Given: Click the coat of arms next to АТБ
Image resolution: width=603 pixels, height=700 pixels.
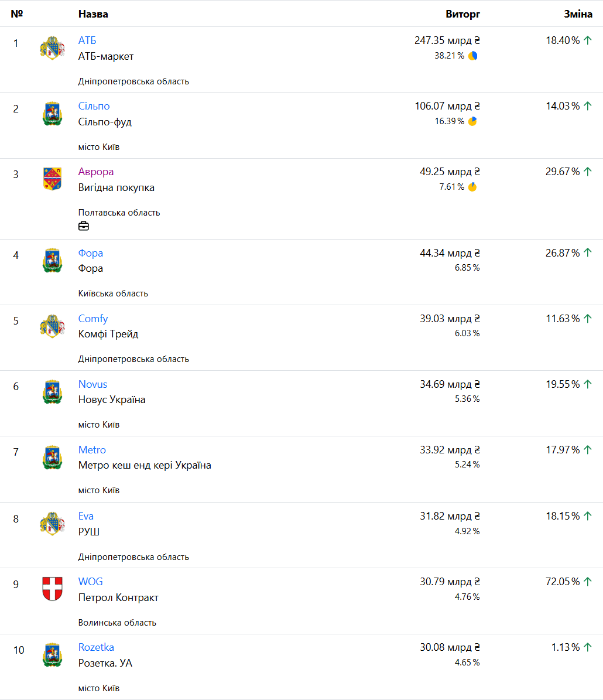Looking at the screenshot, I should pos(52,48).
